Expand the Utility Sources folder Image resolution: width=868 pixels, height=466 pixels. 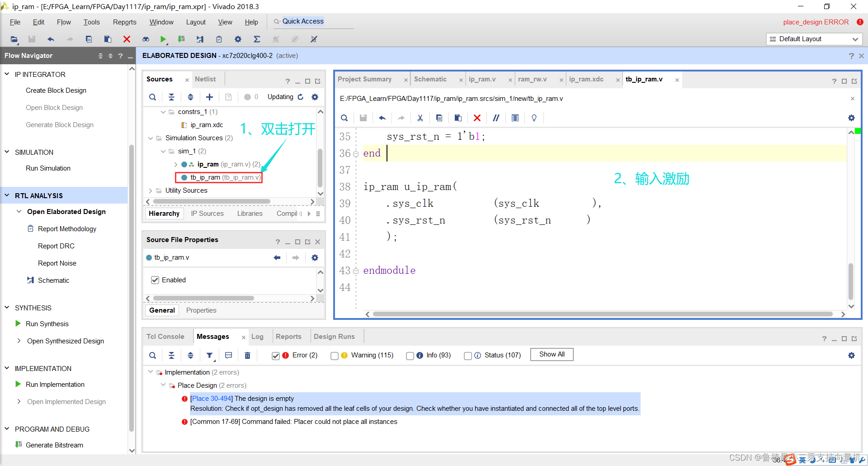pos(151,190)
